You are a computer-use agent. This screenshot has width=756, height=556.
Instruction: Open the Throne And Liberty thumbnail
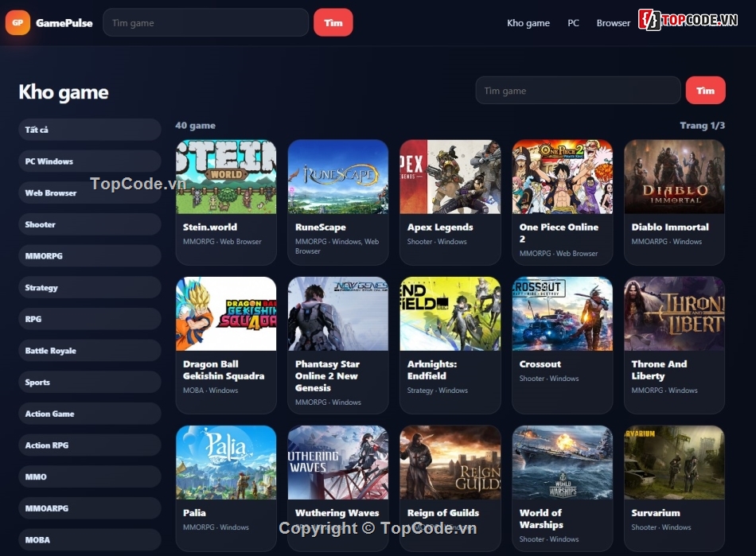pyautogui.click(x=674, y=313)
